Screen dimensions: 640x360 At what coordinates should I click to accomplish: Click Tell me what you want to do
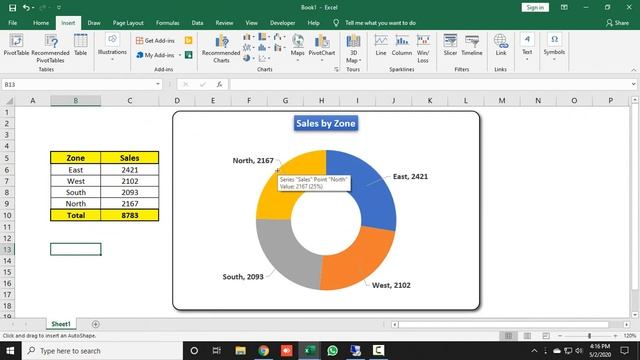(x=380, y=23)
